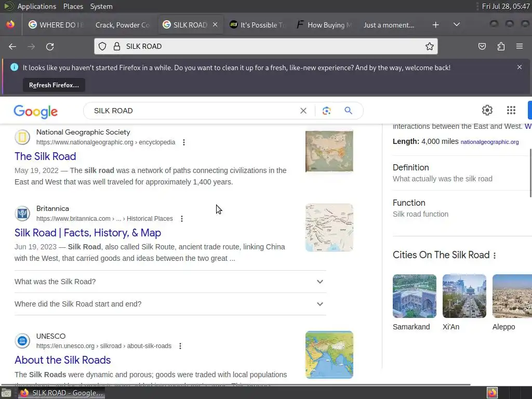Open the Places menu
Viewport: 532px width, 399px height.
click(x=73, y=6)
